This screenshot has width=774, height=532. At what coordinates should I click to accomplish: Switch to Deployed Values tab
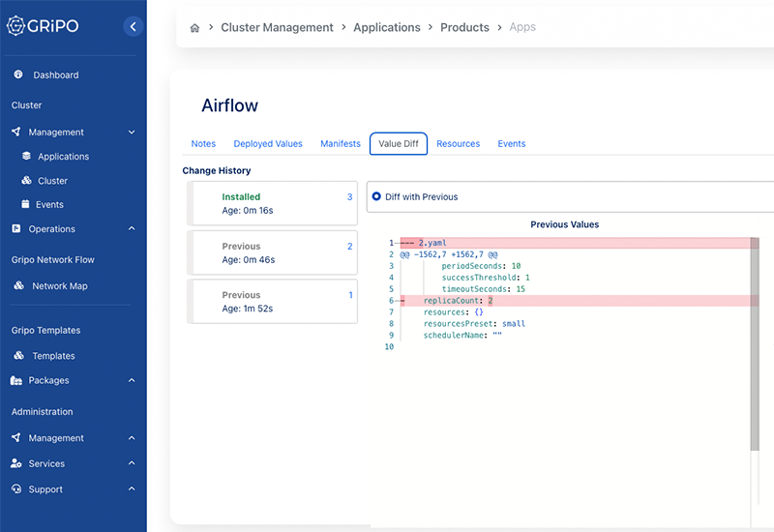[268, 143]
